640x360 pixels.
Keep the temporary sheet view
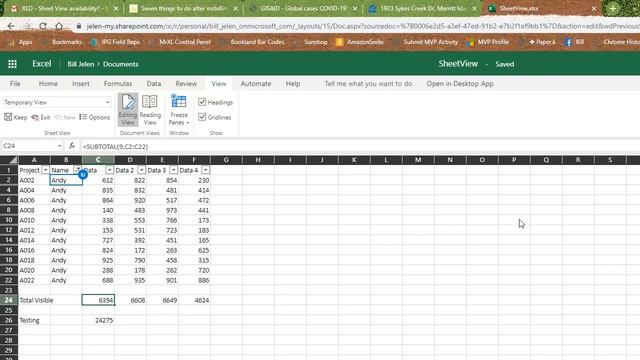[x=16, y=118]
